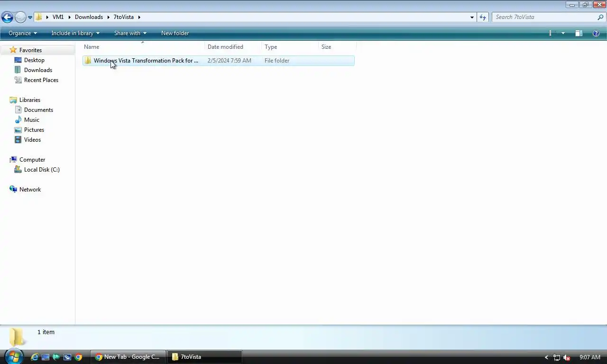Select Network in the navigation pane

tap(30, 190)
